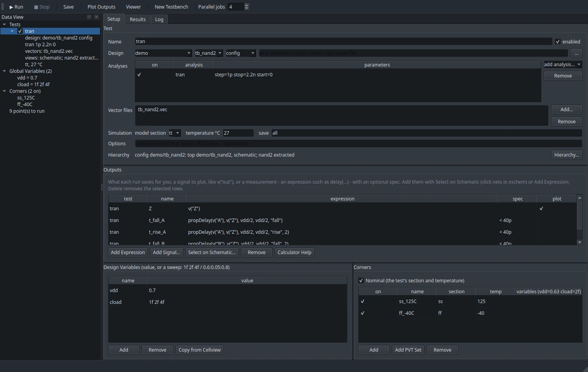Open the config view dropdown
Viewport: 588px width, 372px height.
pos(241,53)
